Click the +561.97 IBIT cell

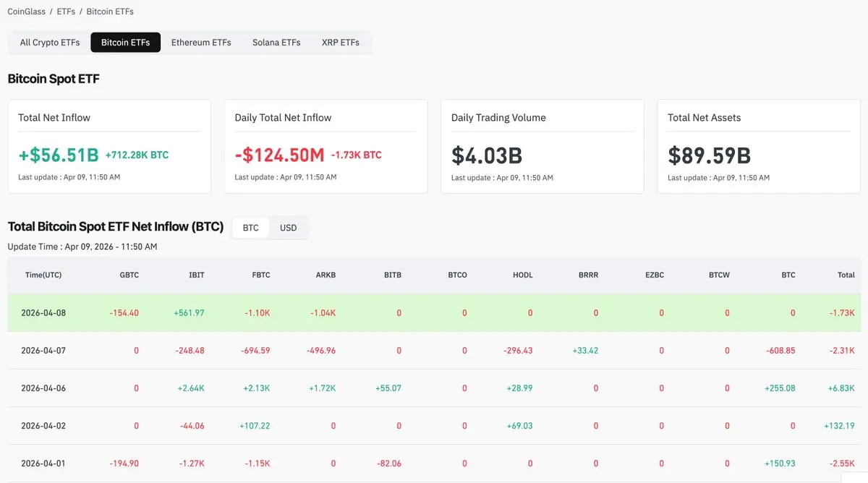(x=189, y=313)
